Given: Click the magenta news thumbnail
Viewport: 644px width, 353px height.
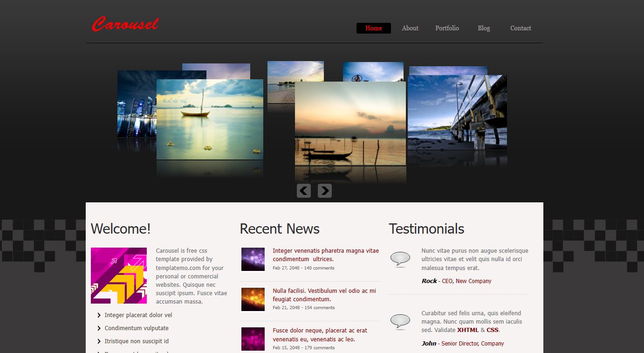Looking at the screenshot, I should [253, 339].
